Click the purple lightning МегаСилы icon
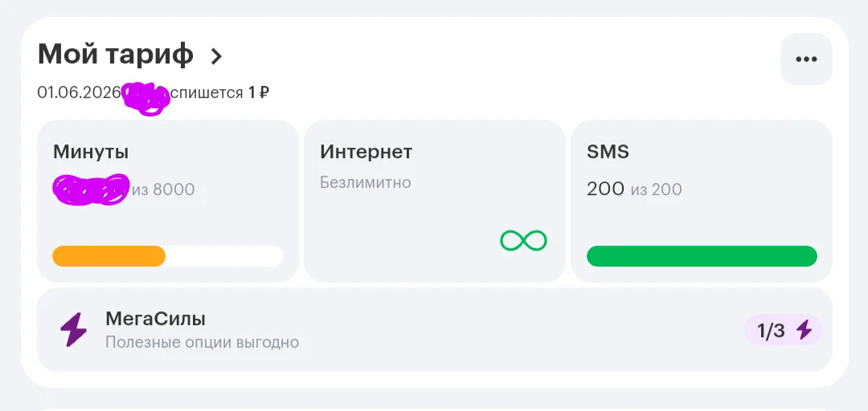The image size is (868, 411). tap(73, 330)
